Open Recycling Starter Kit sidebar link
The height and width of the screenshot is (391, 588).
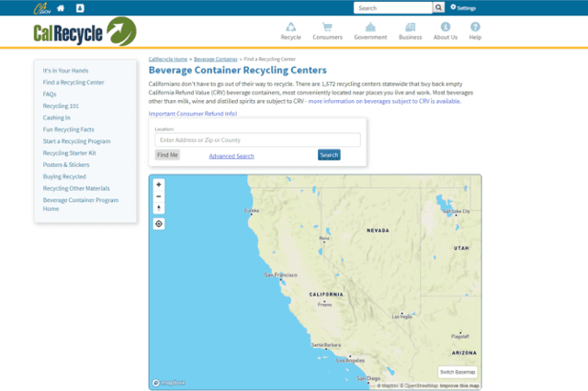70,153
